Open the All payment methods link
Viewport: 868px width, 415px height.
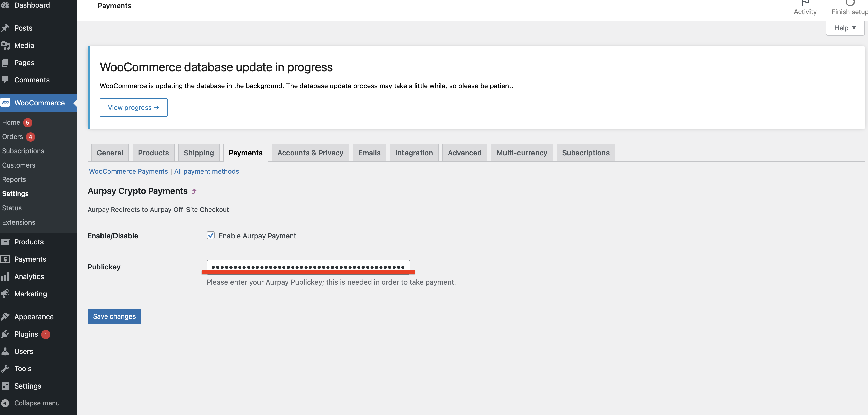click(207, 171)
